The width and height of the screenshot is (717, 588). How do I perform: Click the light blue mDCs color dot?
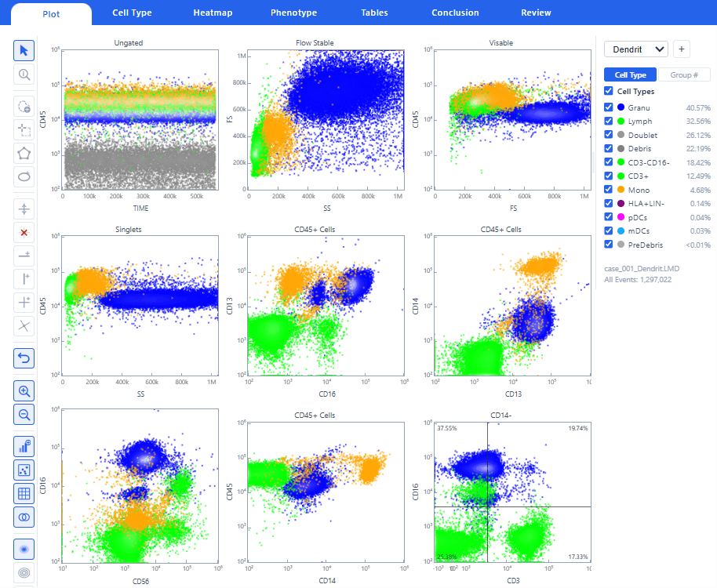click(x=621, y=230)
